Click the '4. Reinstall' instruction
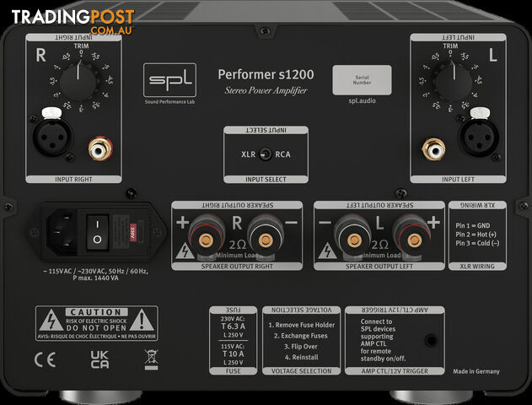 pos(301,357)
